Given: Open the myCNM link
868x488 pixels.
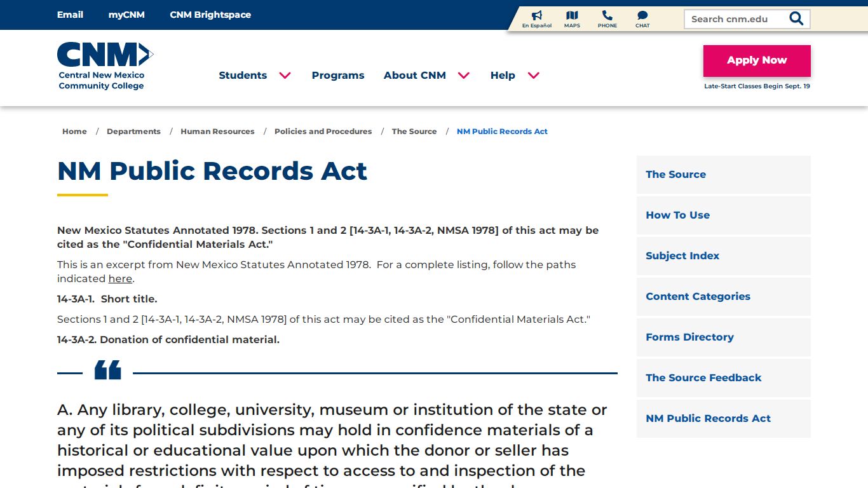Looking at the screenshot, I should 126,15.
